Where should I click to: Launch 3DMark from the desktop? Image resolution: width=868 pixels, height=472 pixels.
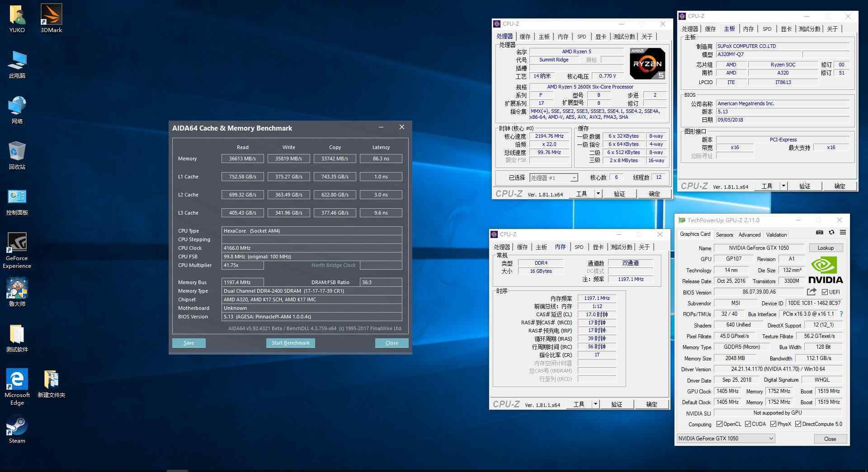coord(51,18)
